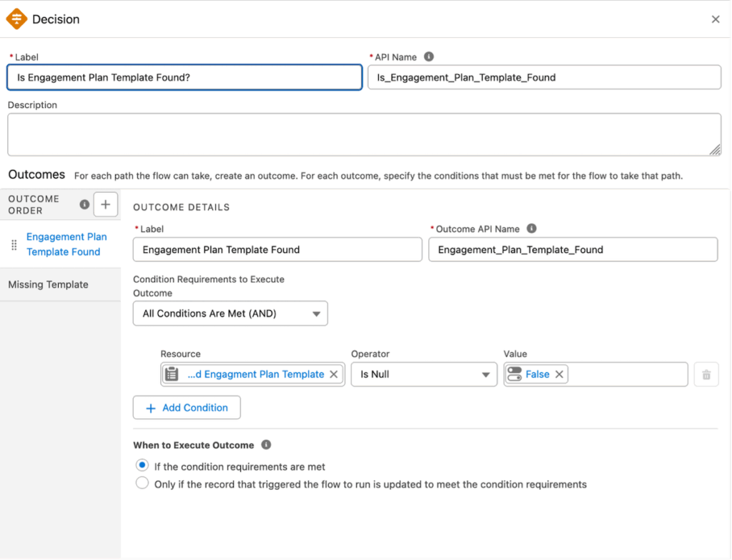Viewport: 732px width, 560px height.
Task: Click the boolean toggle icon in Value pill
Action: click(x=515, y=374)
